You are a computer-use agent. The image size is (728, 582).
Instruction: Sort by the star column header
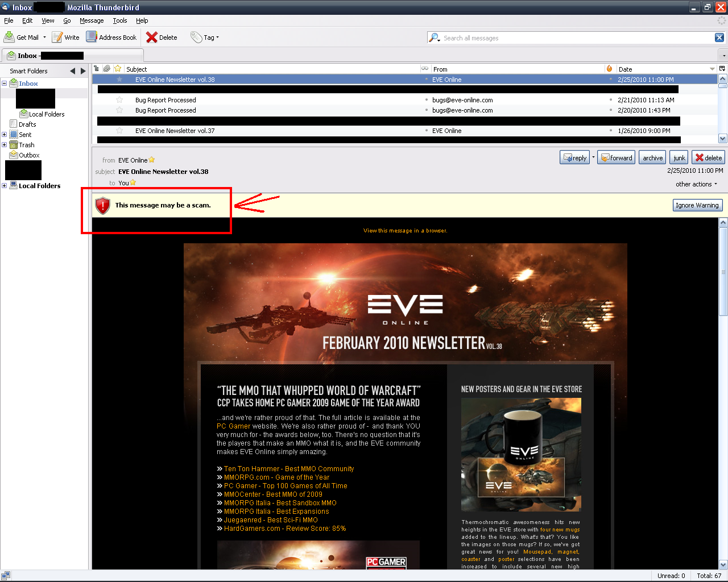pos(118,69)
